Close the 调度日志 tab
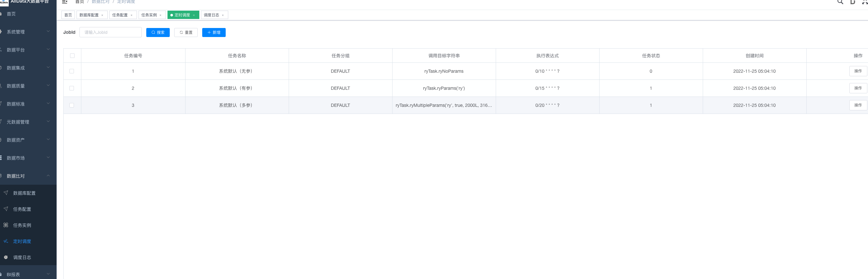The width and height of the screenshot is (868, 279). coord(223,15)
